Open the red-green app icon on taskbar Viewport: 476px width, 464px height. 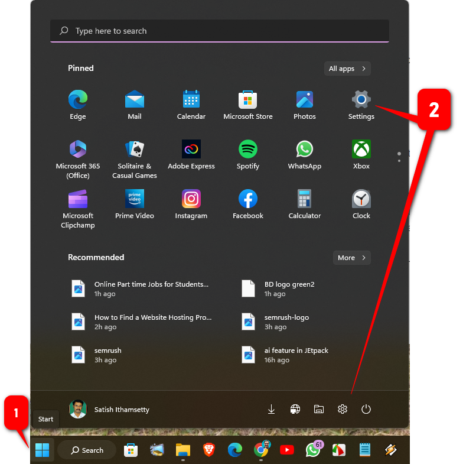coord(339,450)
